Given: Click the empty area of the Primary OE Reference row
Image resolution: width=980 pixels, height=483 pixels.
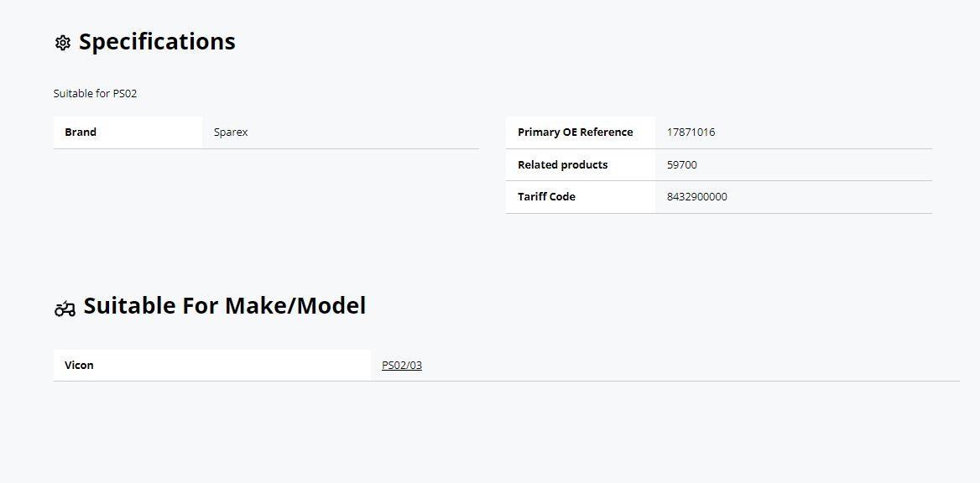Looking at the screenshot, I should 824,132.
